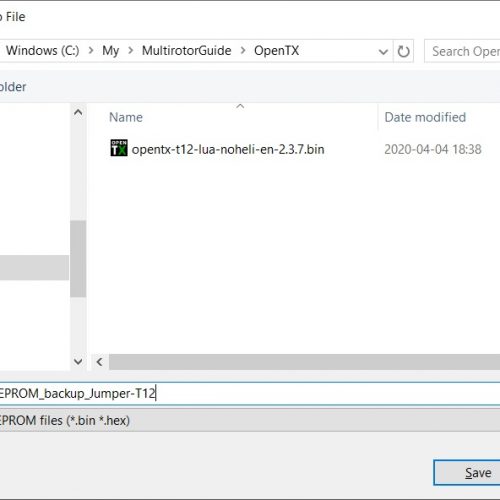Click the navigation pane scroll-up arrow

tap(78, 113)
